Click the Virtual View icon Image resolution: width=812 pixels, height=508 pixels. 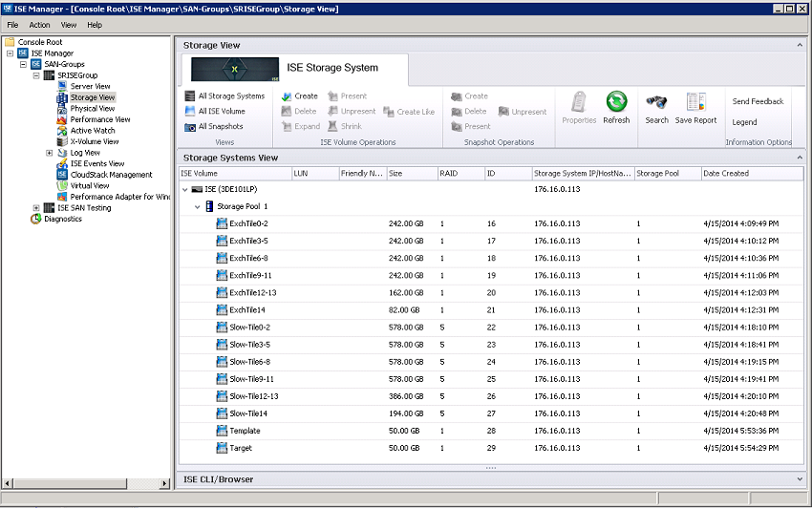click(x=62, y=185)
